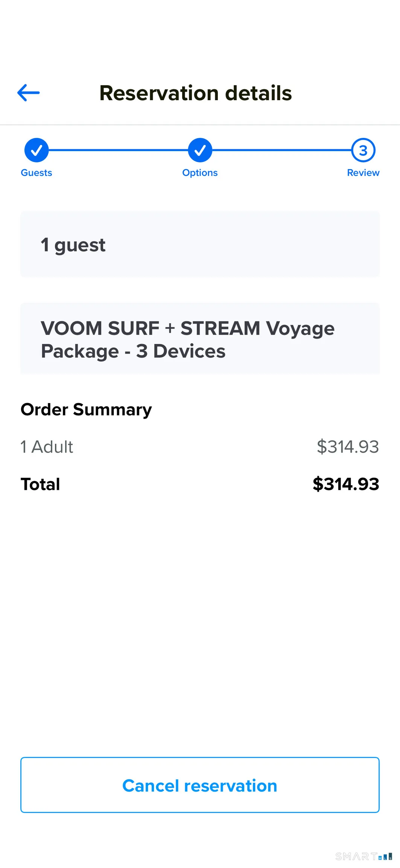Image resolution: width=400 pixels, height=868 pixels.
Task: Click the bold total amount $314.93
Action: tap(346, 484)
